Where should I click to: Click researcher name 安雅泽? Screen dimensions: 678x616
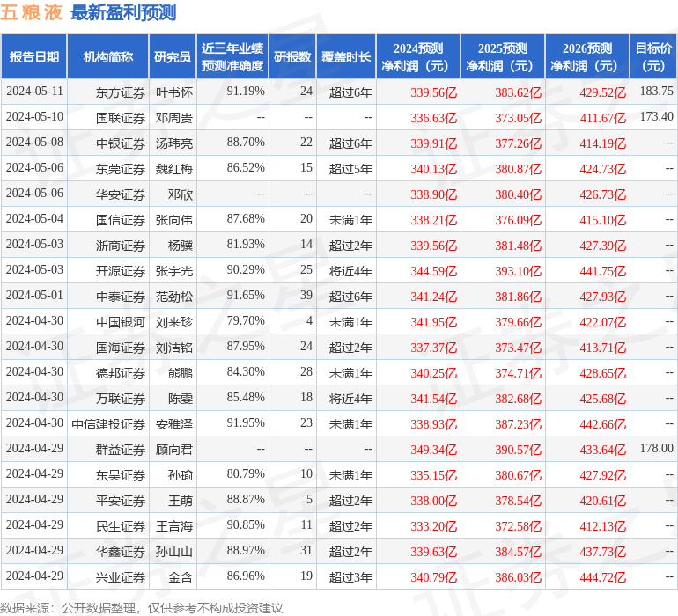click(x=174, y=424)
